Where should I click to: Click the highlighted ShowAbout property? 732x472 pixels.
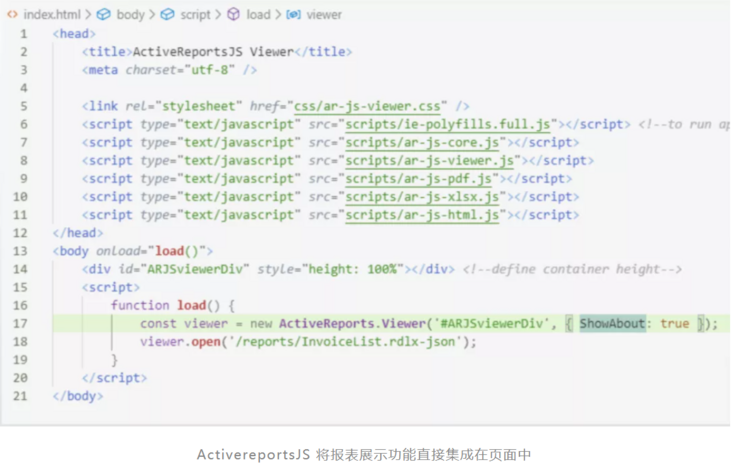pyautogui.click(x=612, y=324)
